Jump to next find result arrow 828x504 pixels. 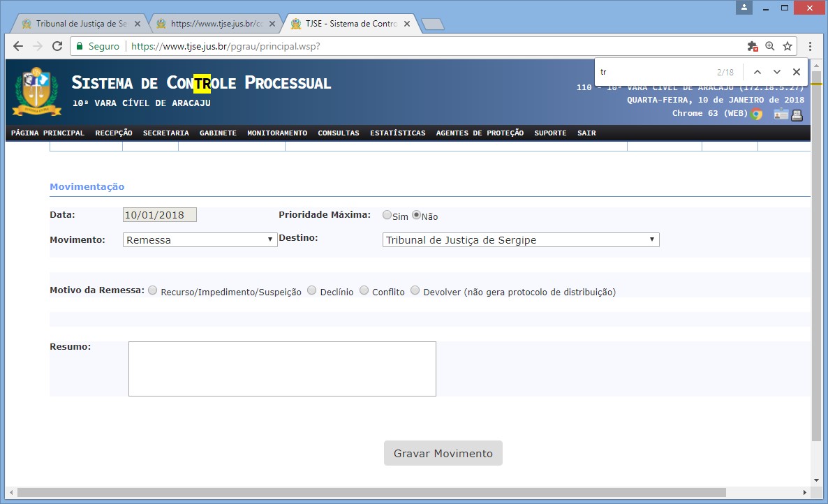777,72
